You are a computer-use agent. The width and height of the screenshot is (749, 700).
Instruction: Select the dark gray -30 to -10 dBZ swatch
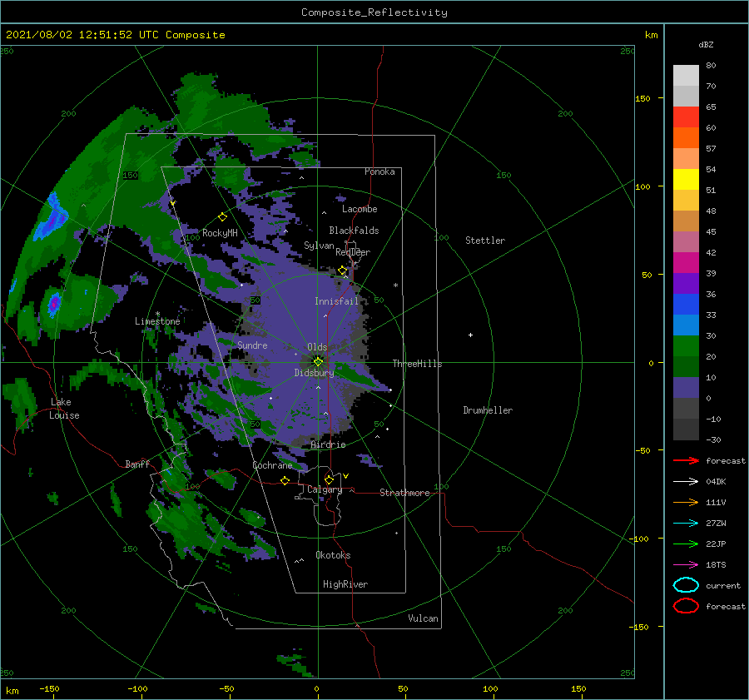tap(686, 429)
